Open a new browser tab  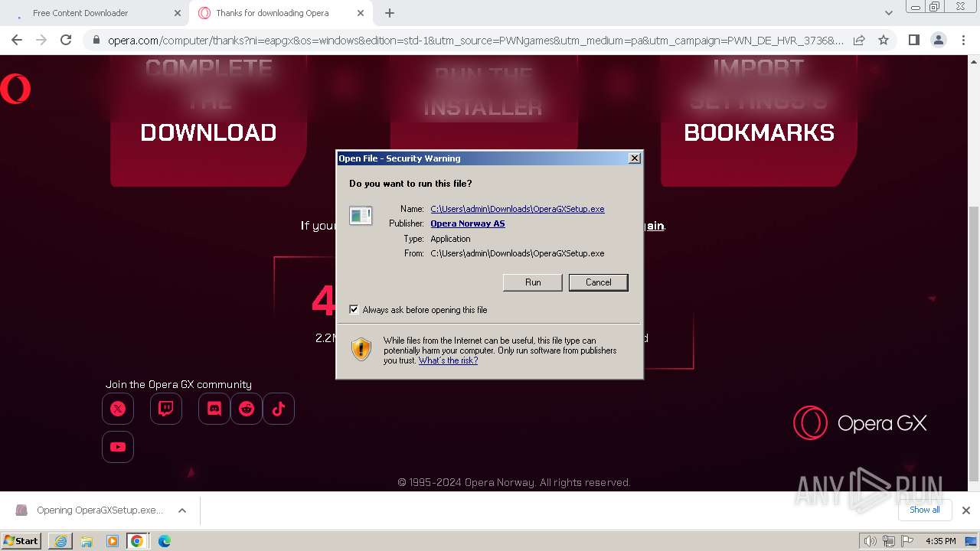[x=390, y=13]
